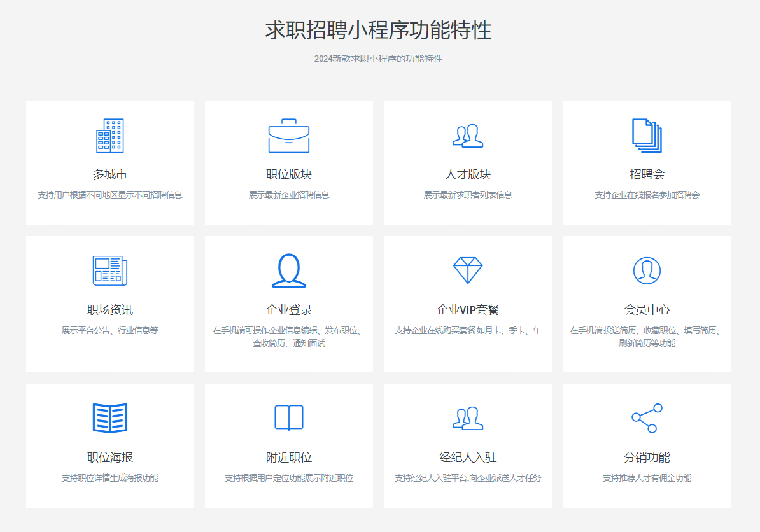Click the 2024新款求职小程序 subtitle text
The width and height of the screenshot is (760, 532).
coord(378,59)
